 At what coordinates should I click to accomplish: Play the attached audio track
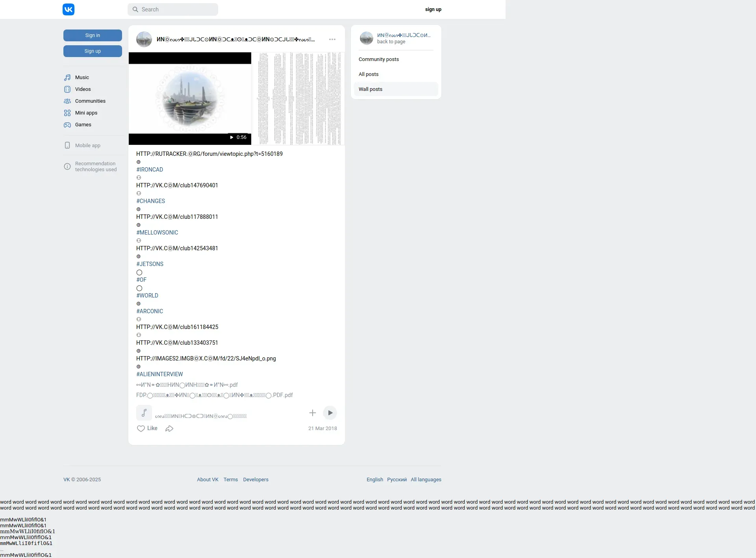coord(330,413)
